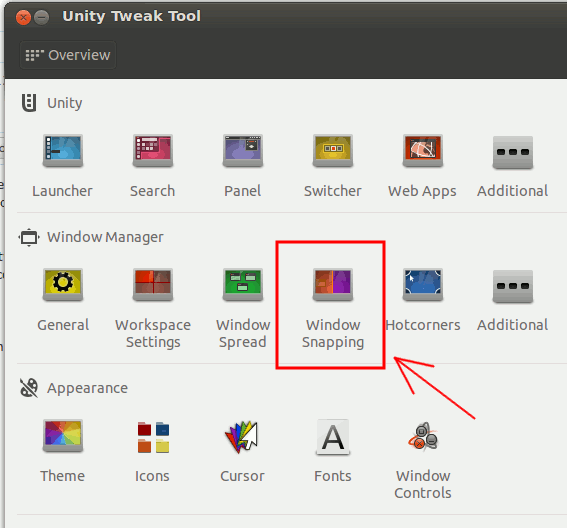The height and width of the screenshot is (528, 567).
Task: Close the Unity Tweak Tool window
Action: [24, 17]
